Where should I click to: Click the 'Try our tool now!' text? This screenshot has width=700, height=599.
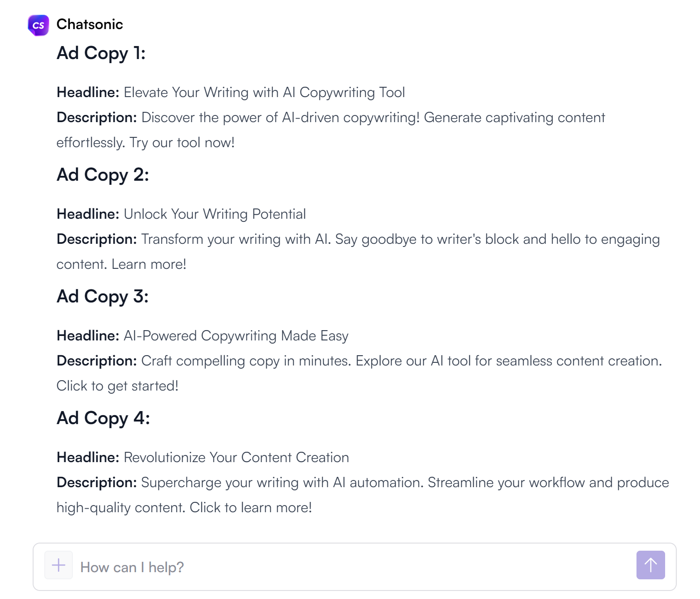click(x=182, y=143)
